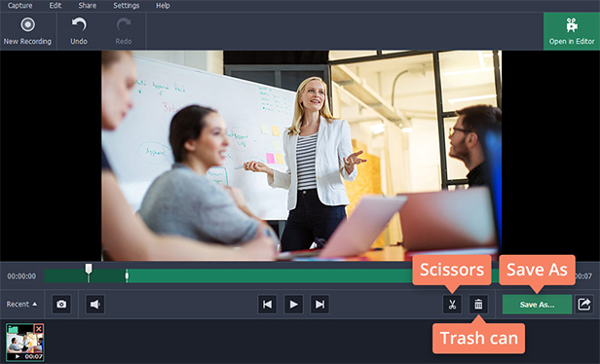
Task: Click the share export icon beside Save As
Action: tap(584, 305)
